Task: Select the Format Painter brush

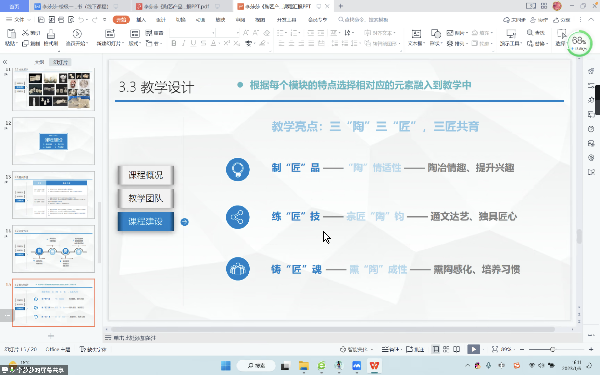Action: click(51, 34)
